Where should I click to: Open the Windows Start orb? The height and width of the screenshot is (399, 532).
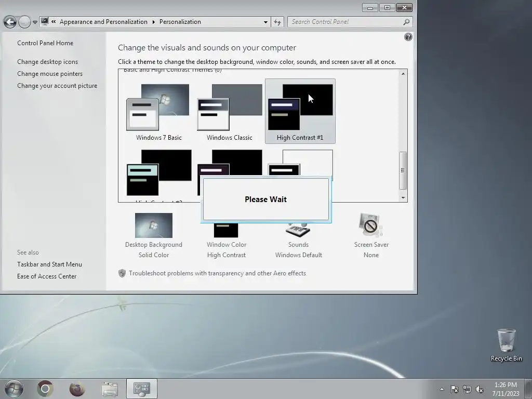pyautogui.click(x=14, y=389)
